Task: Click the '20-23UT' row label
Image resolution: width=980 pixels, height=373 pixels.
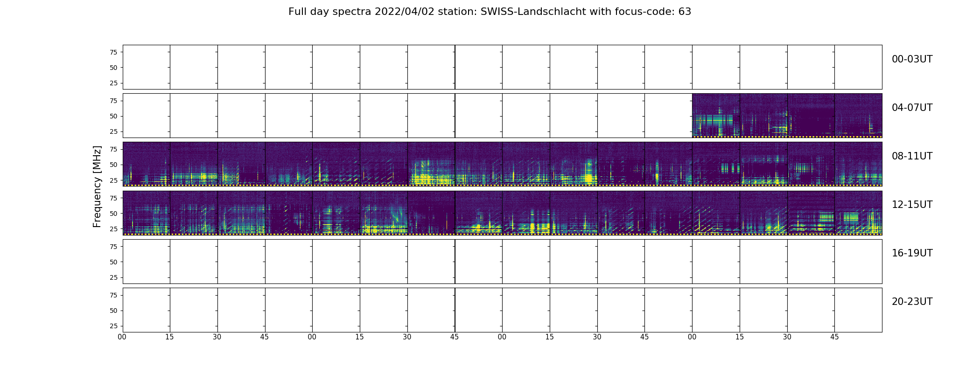Action: point(912,302)
